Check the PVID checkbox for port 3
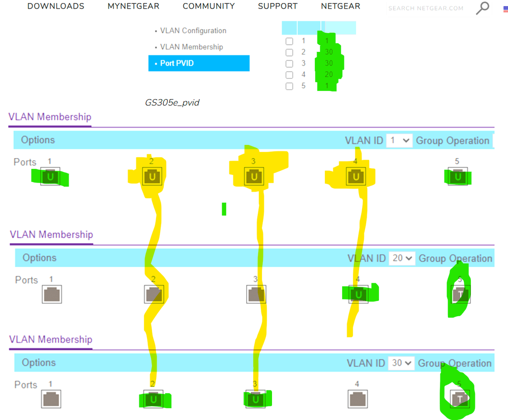 pyautogui.click(x=289, y=64)
